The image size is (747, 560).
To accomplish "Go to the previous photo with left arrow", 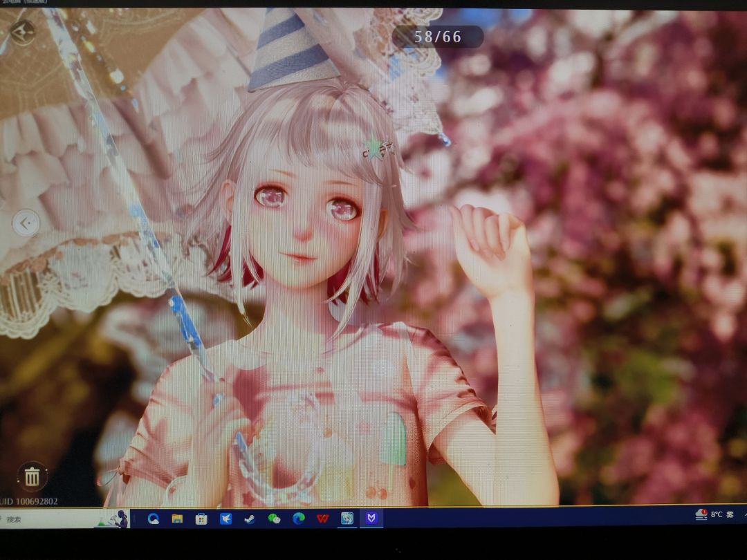I will click(x=26, y=223).
